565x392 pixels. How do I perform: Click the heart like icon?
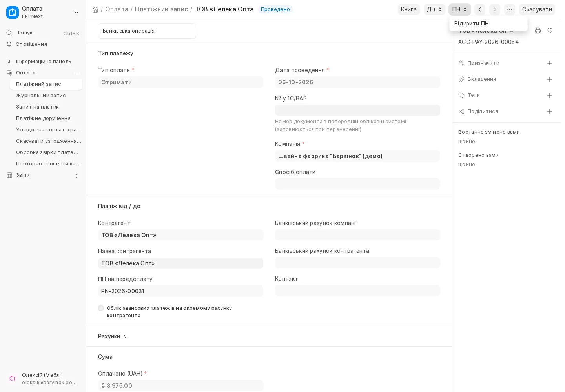coord(550,31)
